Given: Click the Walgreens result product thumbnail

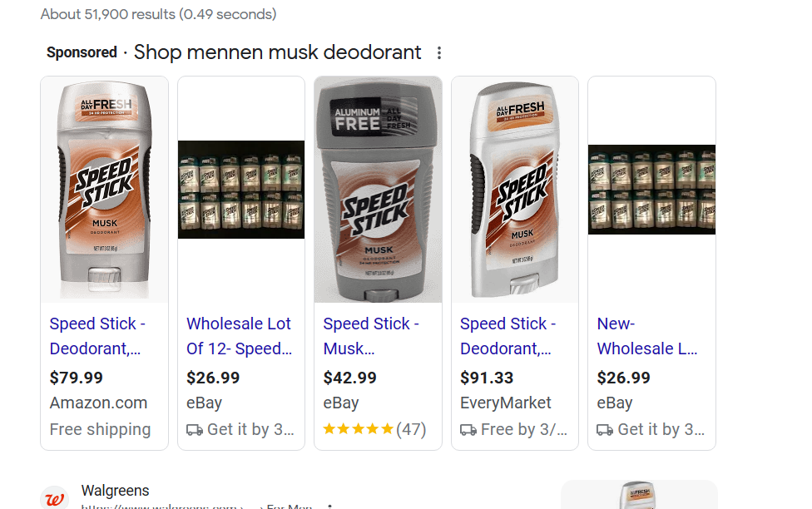Looking at the screenshot, I should click(638, 496).
